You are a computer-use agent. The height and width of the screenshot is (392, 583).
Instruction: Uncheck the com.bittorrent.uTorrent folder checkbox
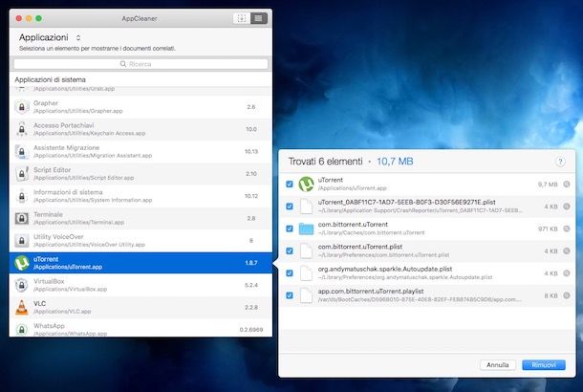coord(290,229)
